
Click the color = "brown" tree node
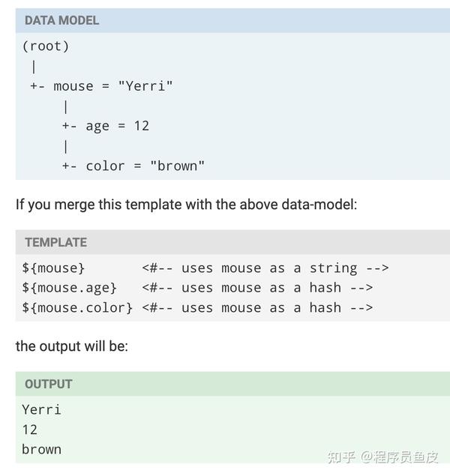(x=145, y=166)
